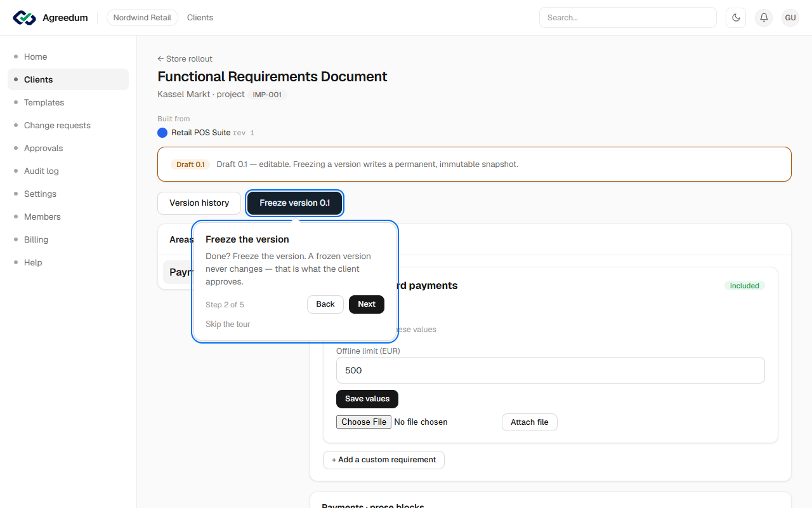
Task: Open Change requests in the sidebar
Action: click(68, 125)
